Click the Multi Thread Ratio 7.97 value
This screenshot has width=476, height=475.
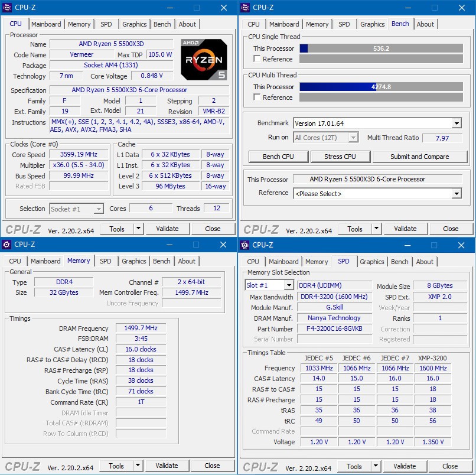click(x=442, y=138)
